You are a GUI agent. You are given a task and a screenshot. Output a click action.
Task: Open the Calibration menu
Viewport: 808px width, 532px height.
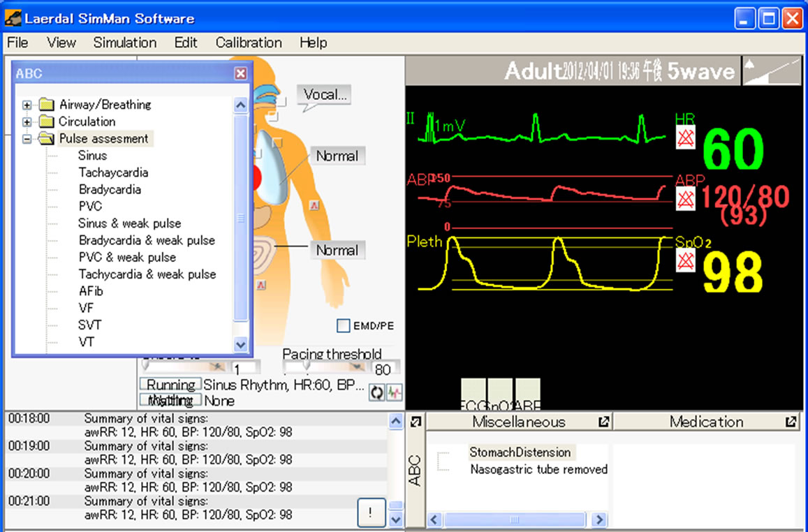[x=249, y=43]
